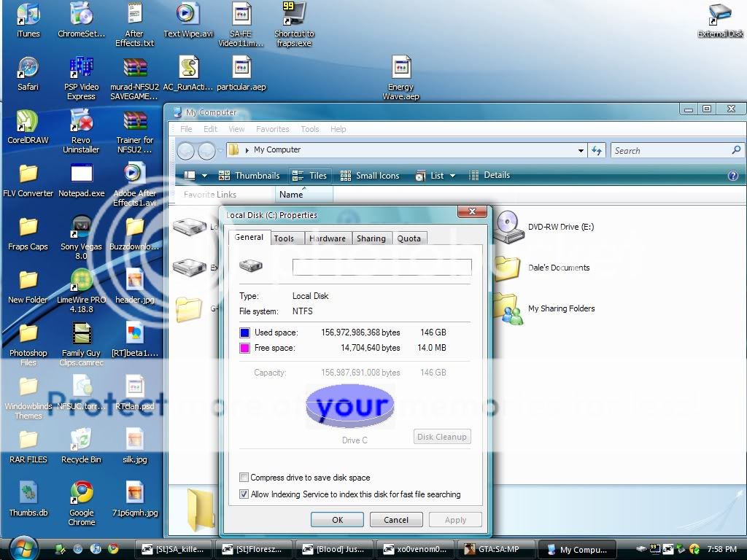Switch to the Hardware tab
747x560 pixels.
[328, 238]
